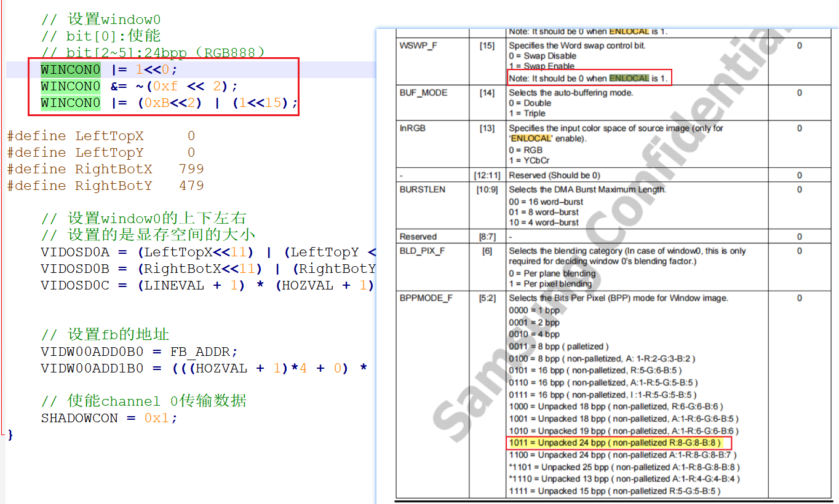Click bit range [14] in the datasheet table
This screenshot has width=839, height=504.
[487, 93]
